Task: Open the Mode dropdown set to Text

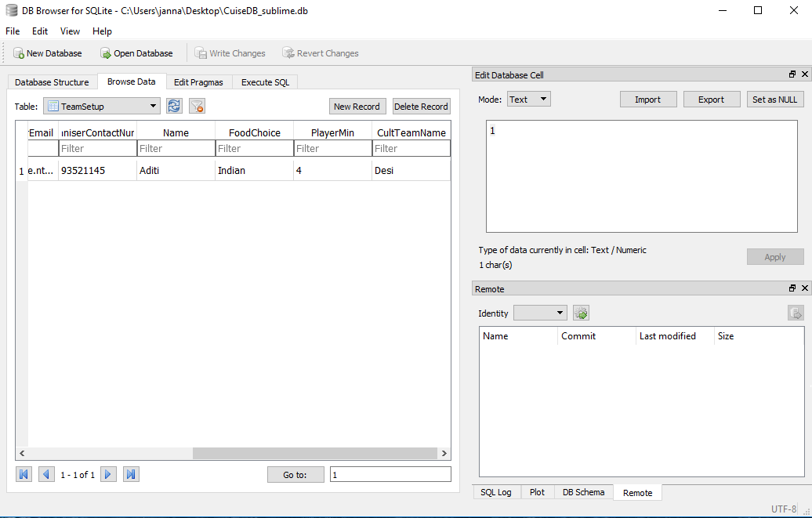Action: (x=529, y=100)
